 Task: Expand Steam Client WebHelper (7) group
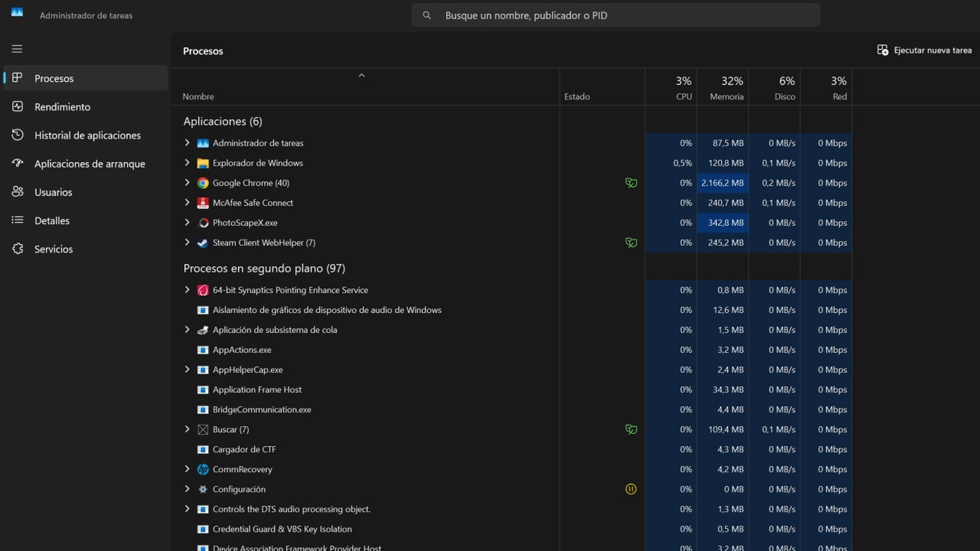pos(187,242)
